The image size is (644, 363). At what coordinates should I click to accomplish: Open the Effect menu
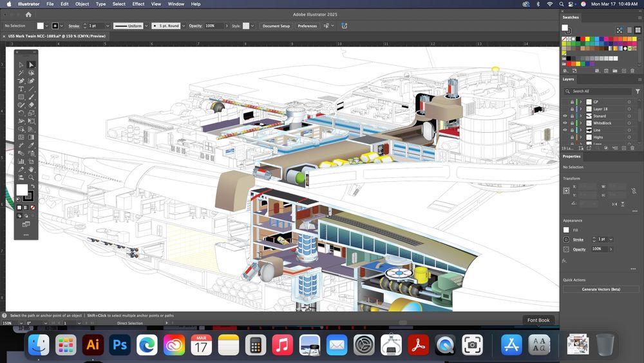click(138, 4)
